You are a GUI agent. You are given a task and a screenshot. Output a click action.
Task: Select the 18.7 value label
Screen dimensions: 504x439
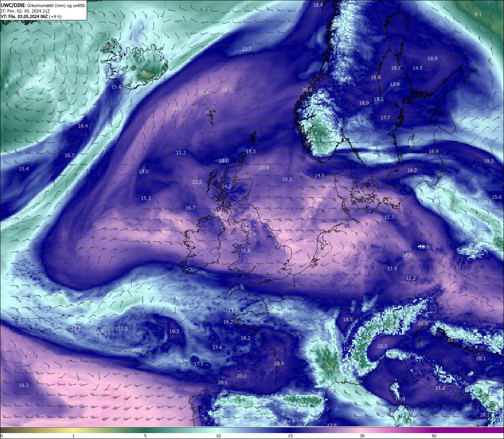(396, 68)
